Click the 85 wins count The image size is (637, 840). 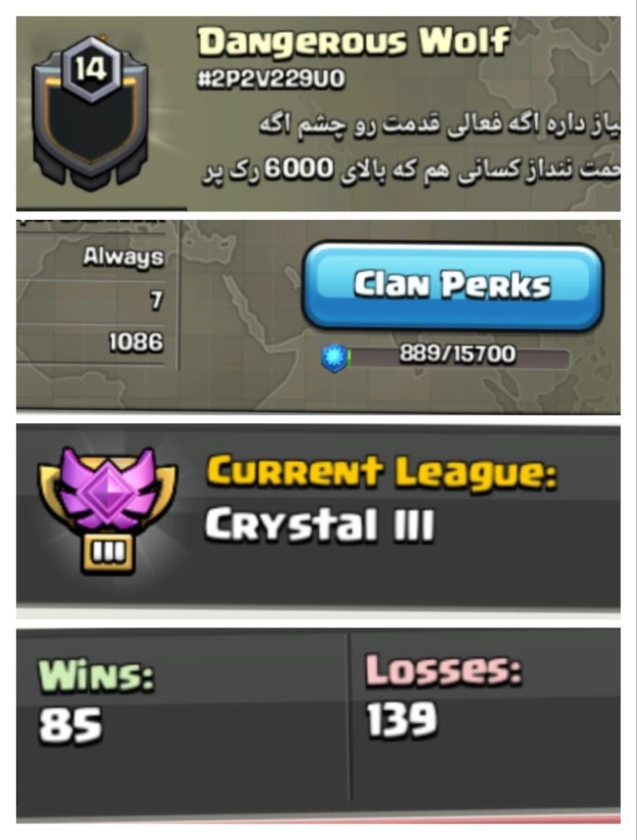click(x=70, y=724)
